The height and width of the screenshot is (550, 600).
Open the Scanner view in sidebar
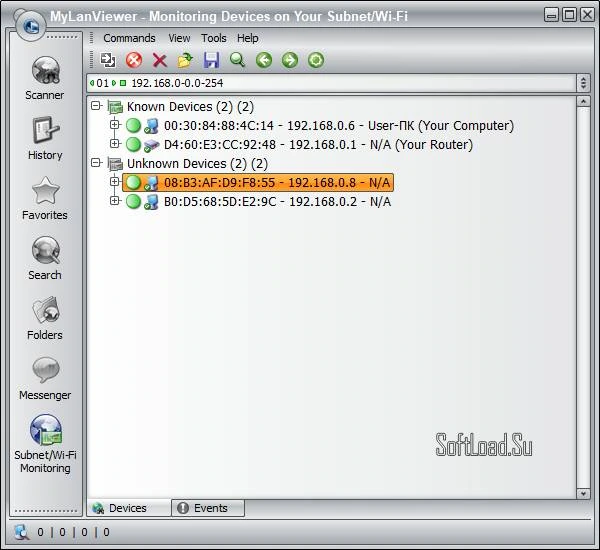(45, 78)
